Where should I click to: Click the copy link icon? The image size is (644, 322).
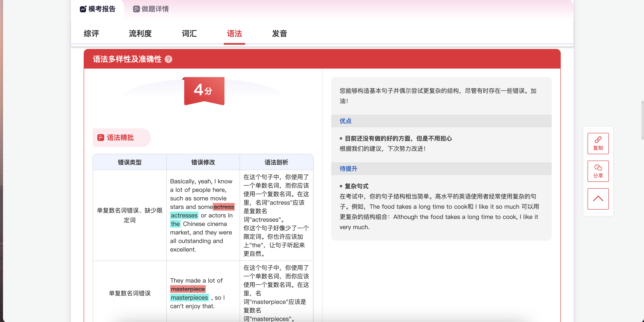pyautogui.click(x=598, y=139)
